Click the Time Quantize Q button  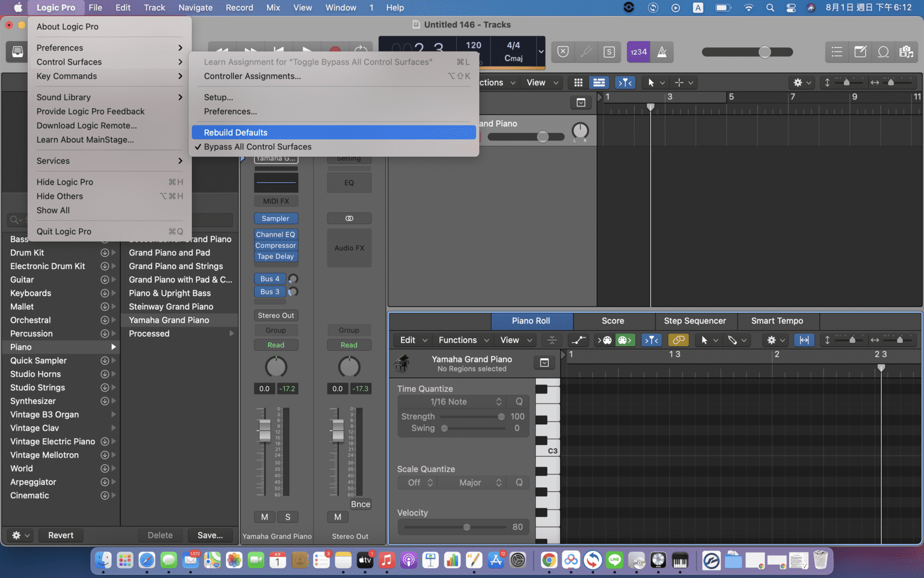(x=519, y=402)
